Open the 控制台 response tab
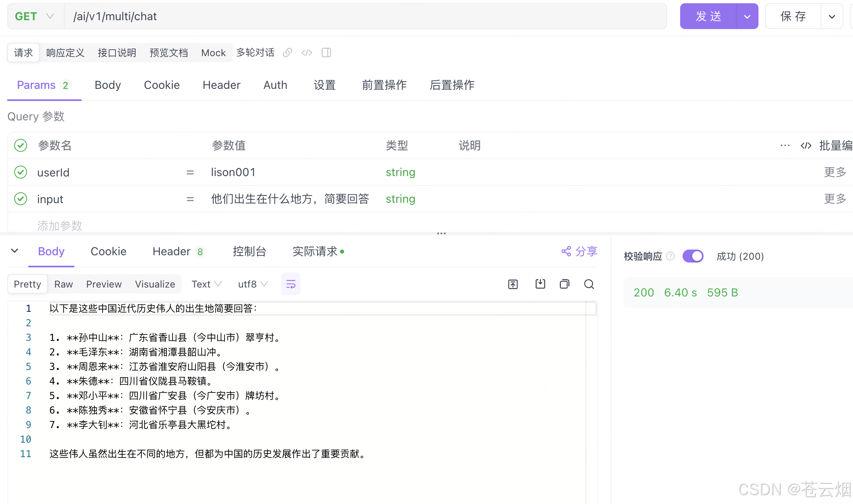This screenshot has height=504, width=853. pyautogui.click(x=249, y=252)
